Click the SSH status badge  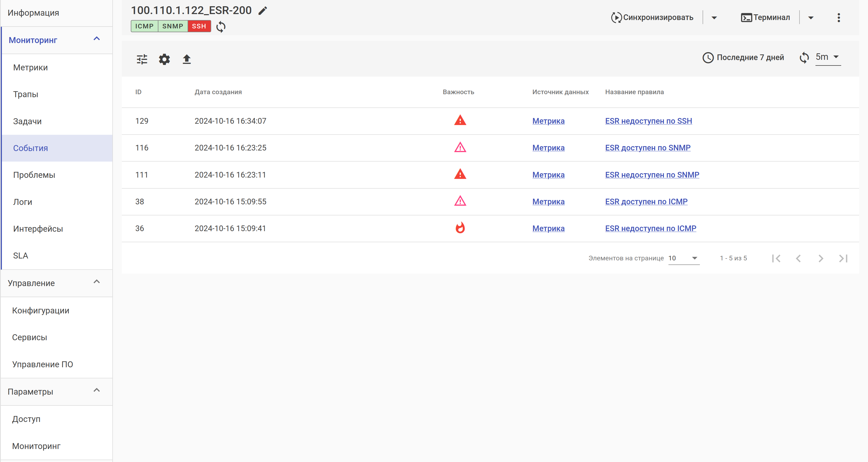tap(199, 26)
